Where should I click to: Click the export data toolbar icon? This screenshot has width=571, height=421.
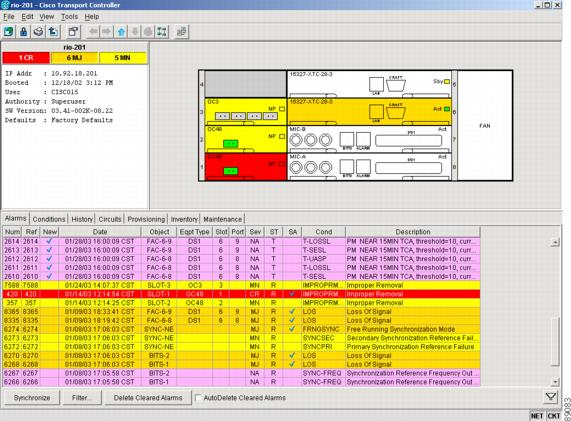53,32
